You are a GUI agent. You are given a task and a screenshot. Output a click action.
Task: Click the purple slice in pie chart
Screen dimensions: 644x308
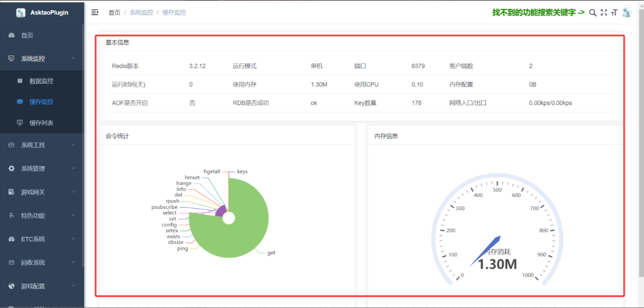click(x=221, y=211)
